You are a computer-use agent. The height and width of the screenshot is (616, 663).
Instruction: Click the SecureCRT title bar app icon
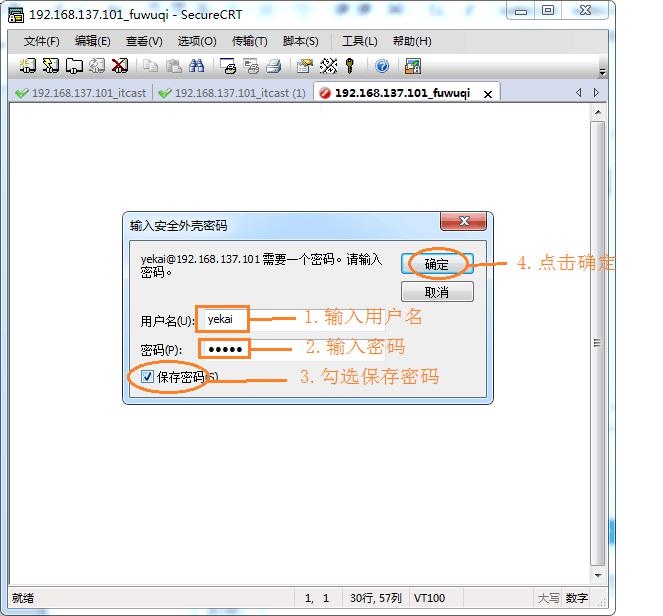click(16, 15)
